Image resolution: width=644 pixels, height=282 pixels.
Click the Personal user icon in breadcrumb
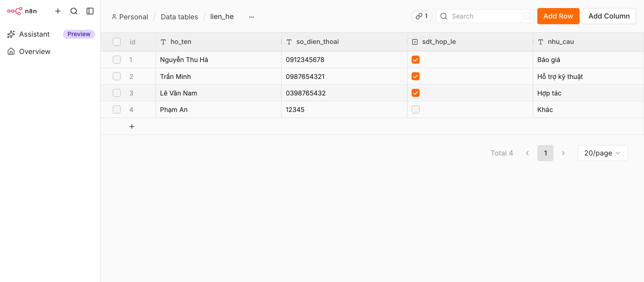(x=114, y=17)
